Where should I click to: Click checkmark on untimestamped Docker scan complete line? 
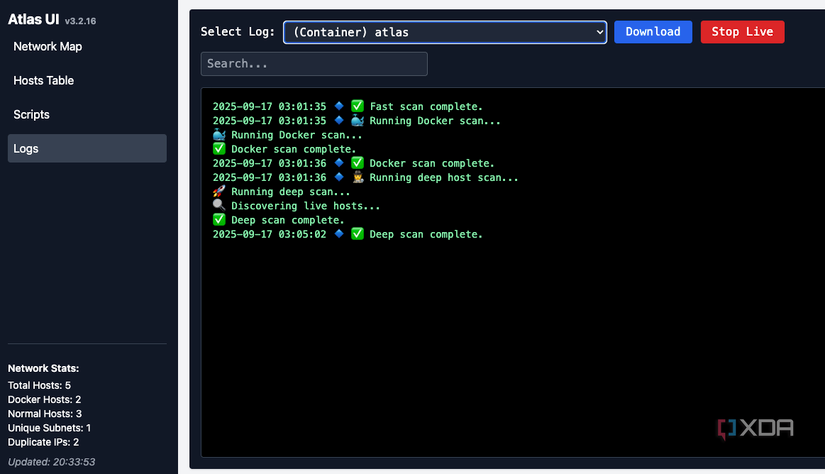pos(219,149)
